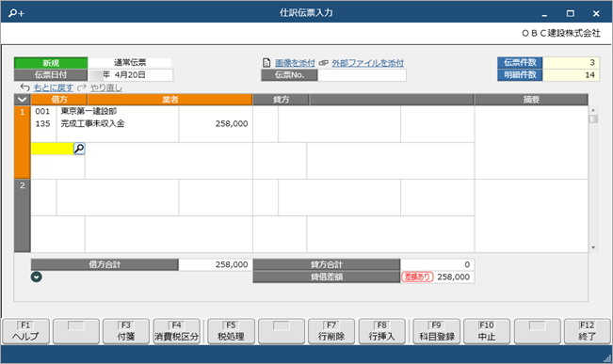Click 東京第一建設部 text
Viewport: 613px width, 364px height.
[x=89, y=111]
